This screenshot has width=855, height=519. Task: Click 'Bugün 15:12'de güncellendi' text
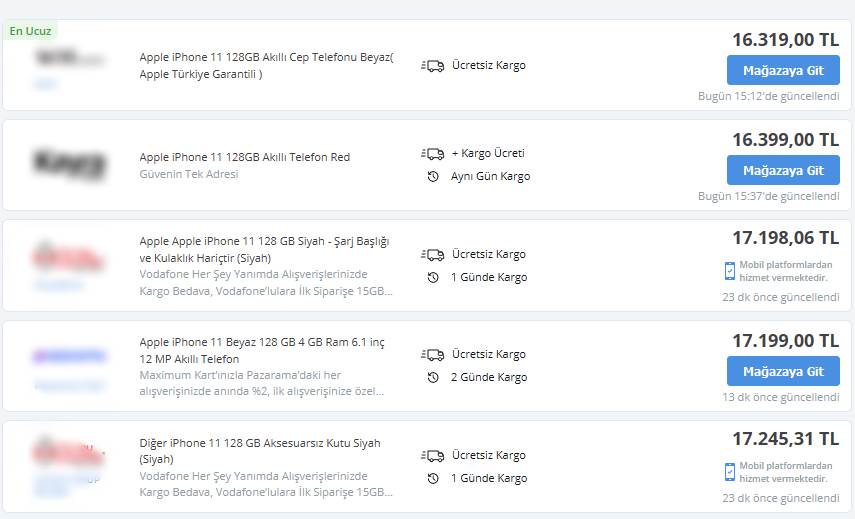(x=769, y=96)
